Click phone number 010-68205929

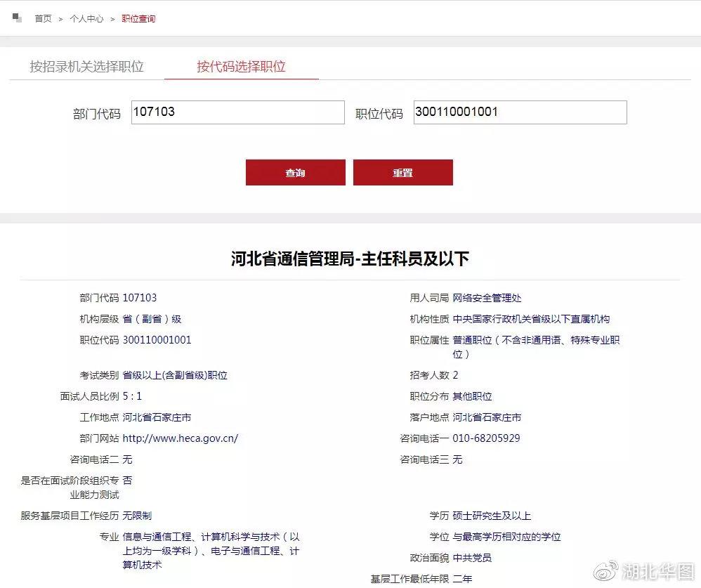486,438
